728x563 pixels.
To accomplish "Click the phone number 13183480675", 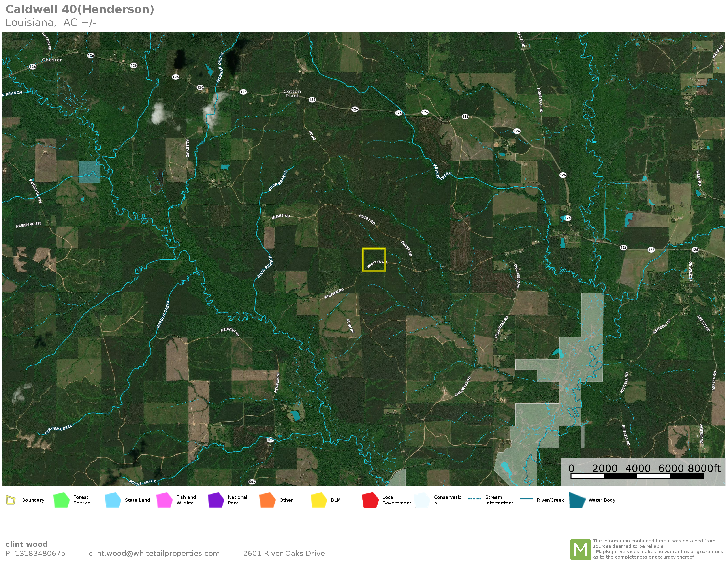I will click(40, 553).
